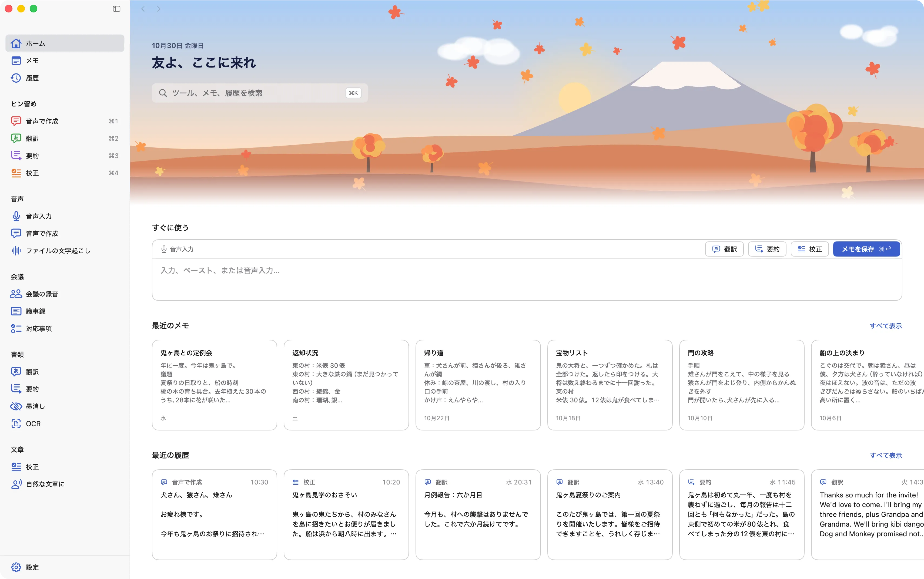Open OCR scan icon
The height and width of the screenshot is (579, 924).
pos(16,423)
